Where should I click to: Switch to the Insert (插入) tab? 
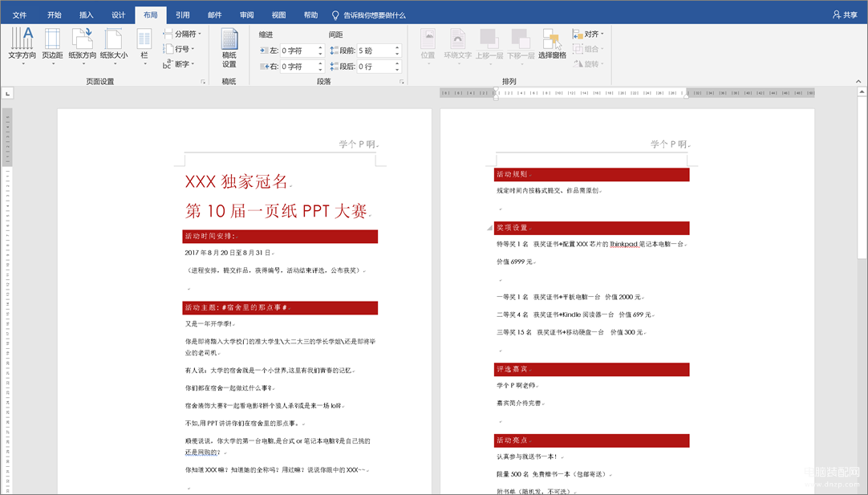click(87, 15)
